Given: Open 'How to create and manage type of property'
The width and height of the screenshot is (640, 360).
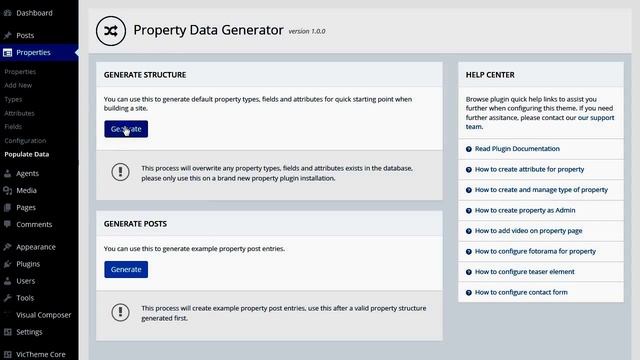Looking at the screenshot, I should coord(541,190).
